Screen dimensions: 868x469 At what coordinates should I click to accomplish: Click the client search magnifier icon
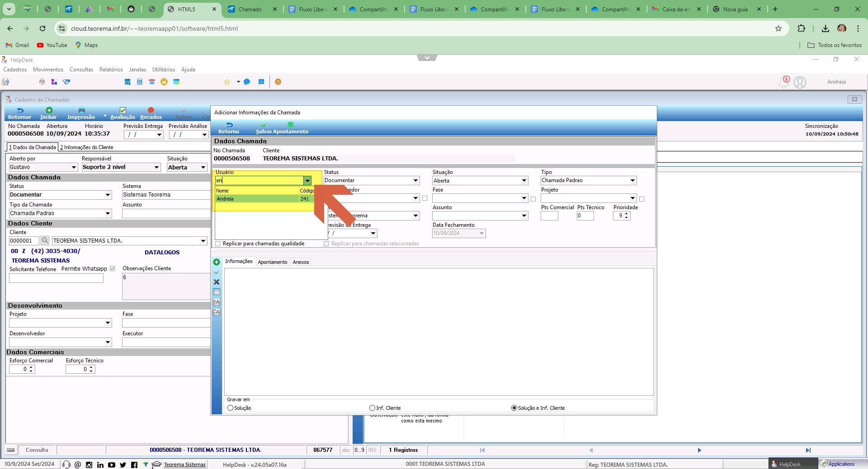click(x=45, y=240)
